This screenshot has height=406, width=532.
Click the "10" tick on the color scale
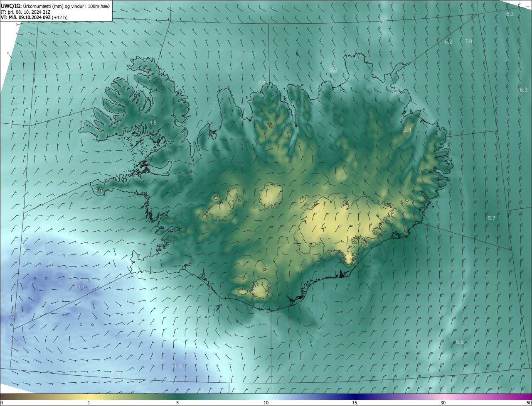266,403
